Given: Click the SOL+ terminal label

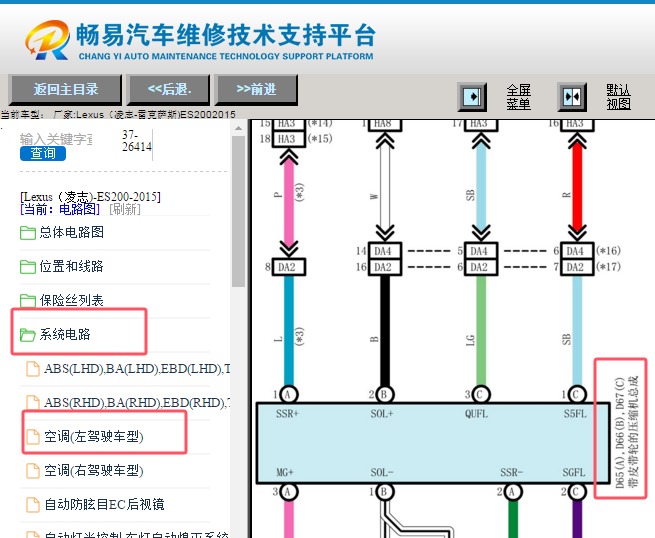Looking at the screenshot, I should [382, 414].
